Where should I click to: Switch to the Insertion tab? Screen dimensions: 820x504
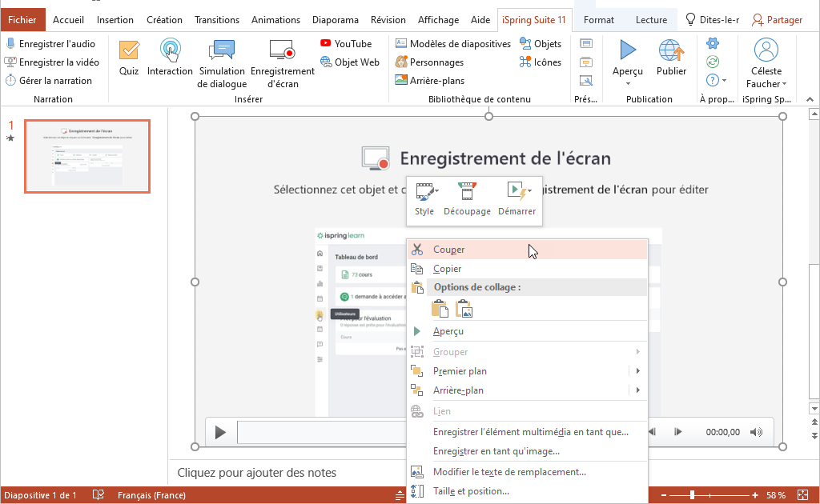[x=115, y=20]
